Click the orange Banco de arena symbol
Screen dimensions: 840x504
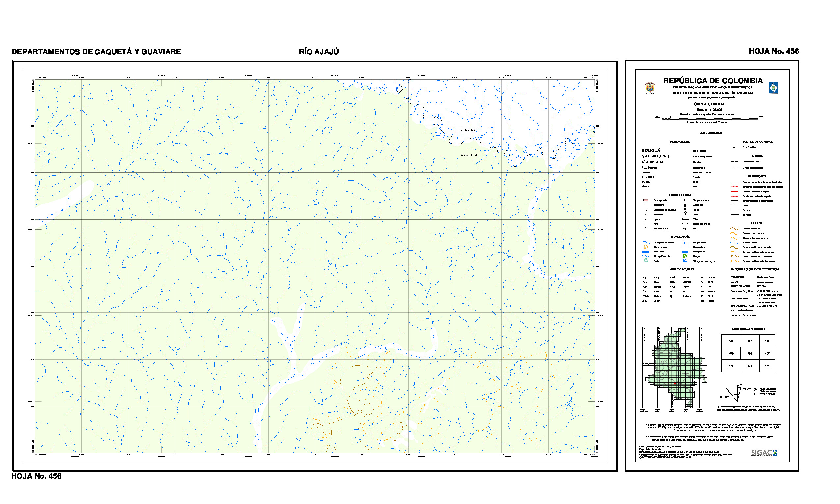[645, 247]
